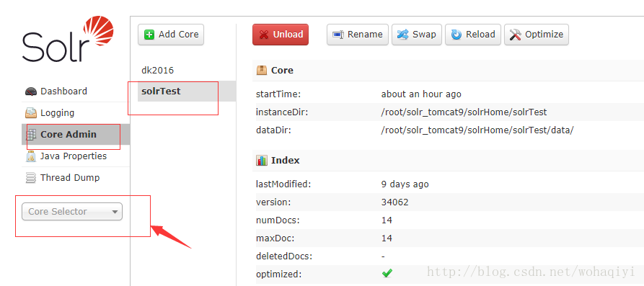Unload the selected core
The width and height of the screenshot is (644, 286).
[281, 35]
